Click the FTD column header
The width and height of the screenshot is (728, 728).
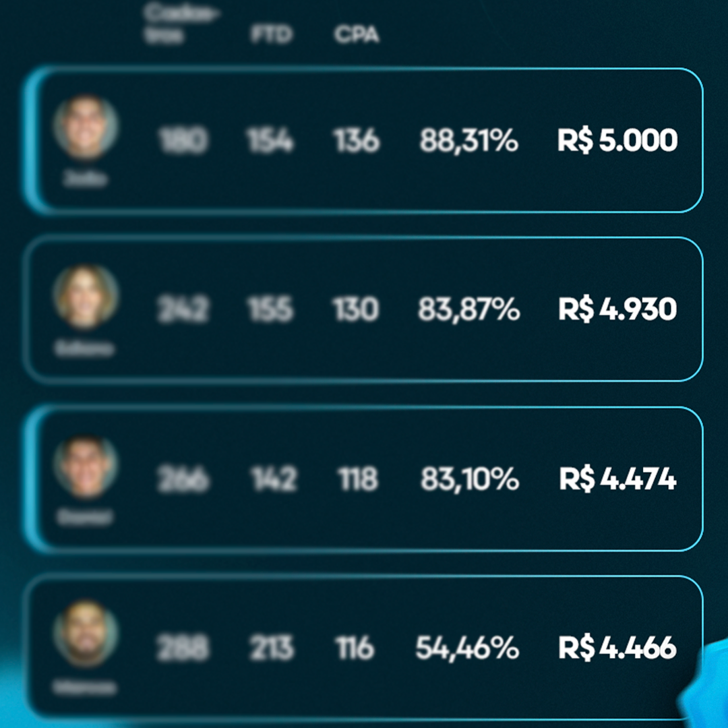tap(271, 35)
